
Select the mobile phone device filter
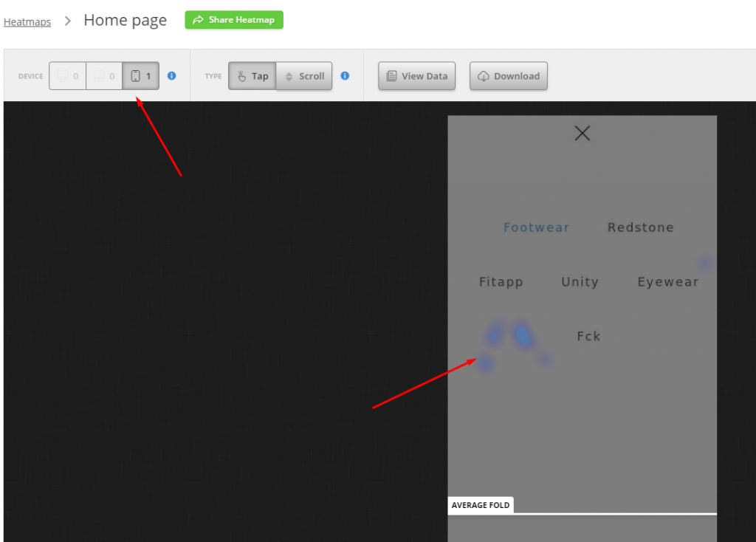pyautogui.click(x=140, y=76)
